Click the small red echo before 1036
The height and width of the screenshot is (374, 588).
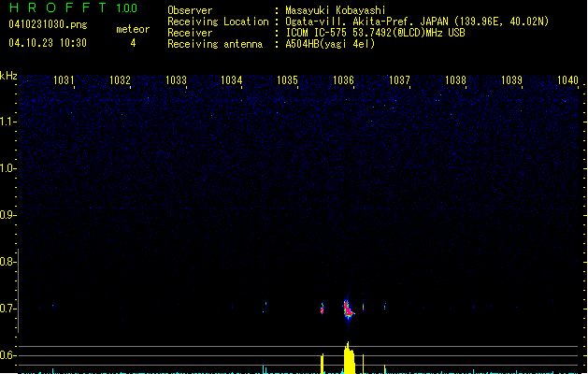(x=323, y=309)
